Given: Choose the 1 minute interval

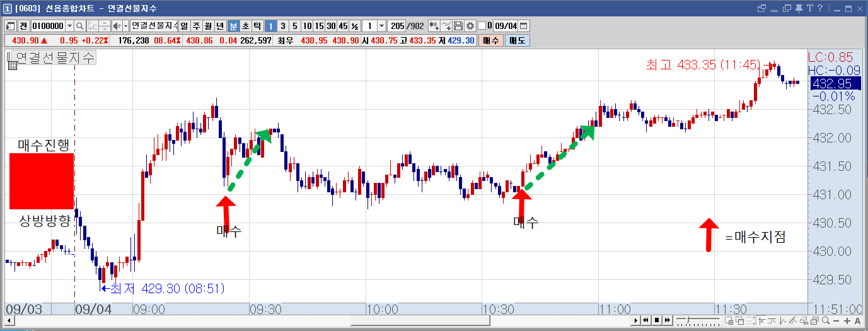Looking at the screenshot, I should pyautogui.click(x=270, y=26).
